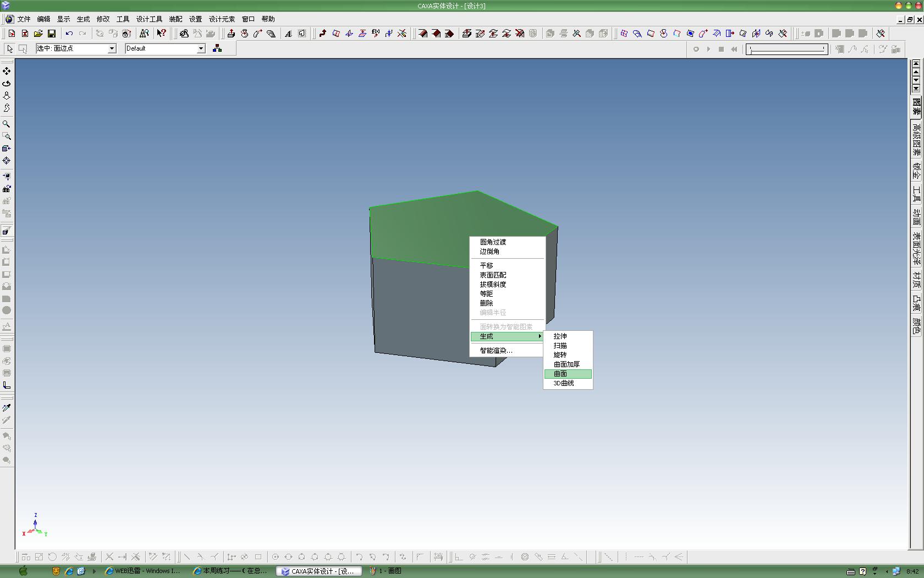
Task: Click the f(x) parameter icon in toolbar
Action: pyautogui.click(x=376, y=34)
